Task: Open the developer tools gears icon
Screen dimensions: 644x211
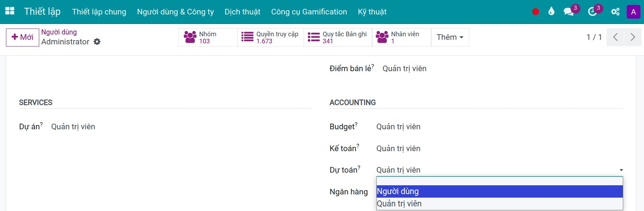Action: click(x=615, y=12)
